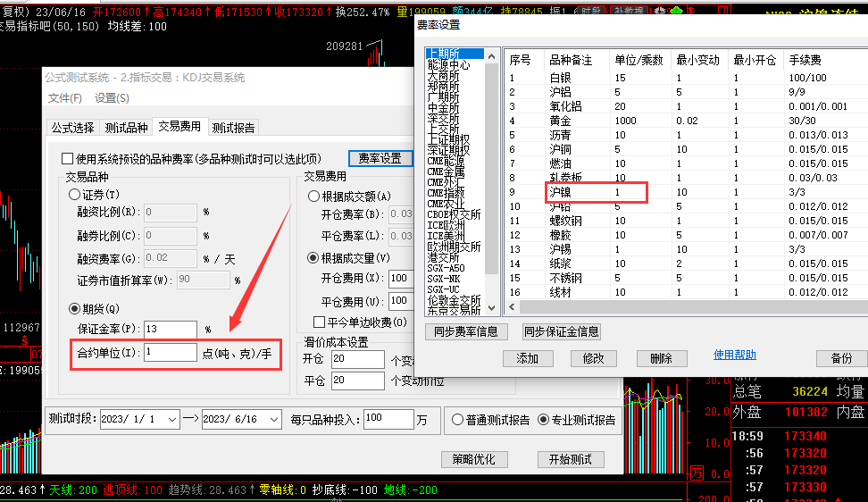Select the 交易费用 tab
Screen dimensions: 868x502
click(179, 127)
